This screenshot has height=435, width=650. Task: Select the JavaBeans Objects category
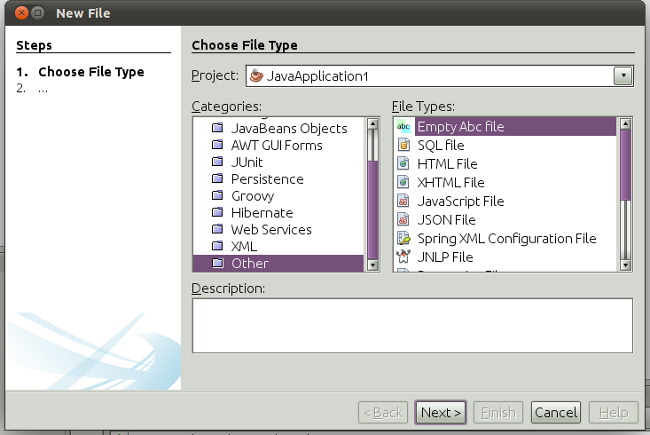pyautogui.click(x=288, y=128)
